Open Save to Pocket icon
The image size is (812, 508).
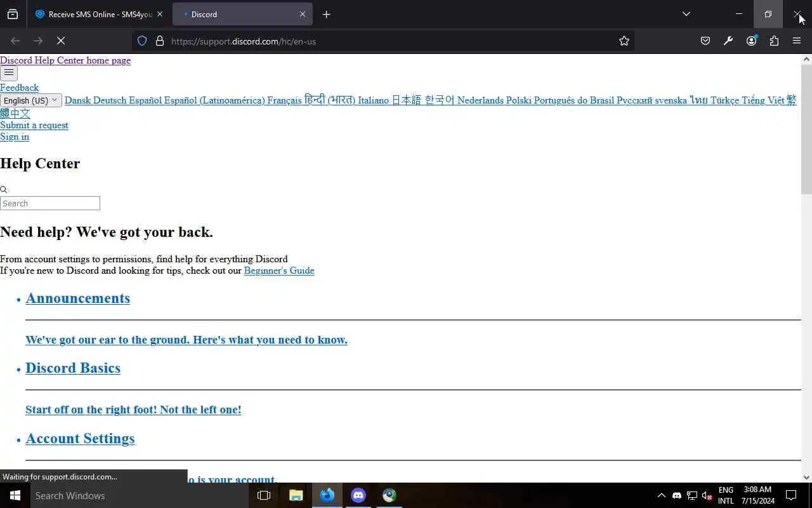coord(705,41)
